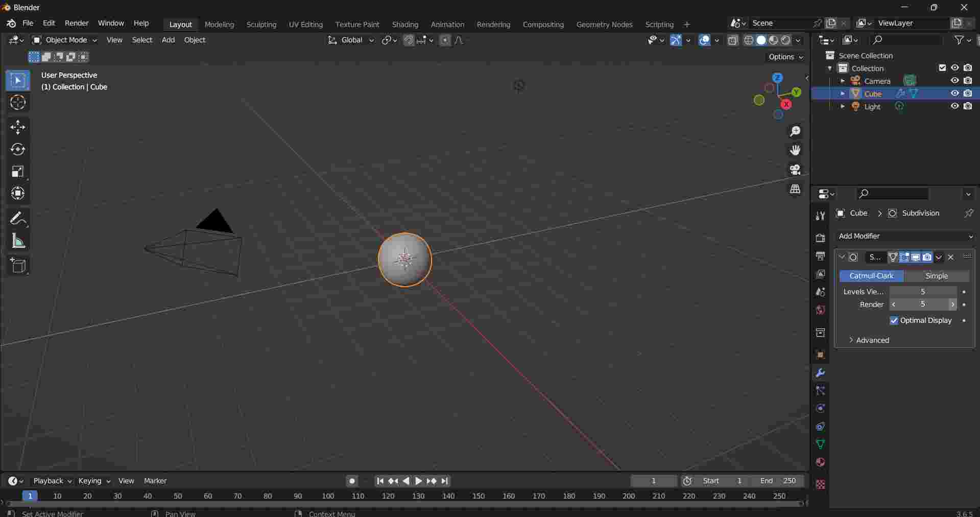The width and height of the screenshot is (980, 517).
Task: Select the Simple subdivision type
Action: [x=937, y=276]
